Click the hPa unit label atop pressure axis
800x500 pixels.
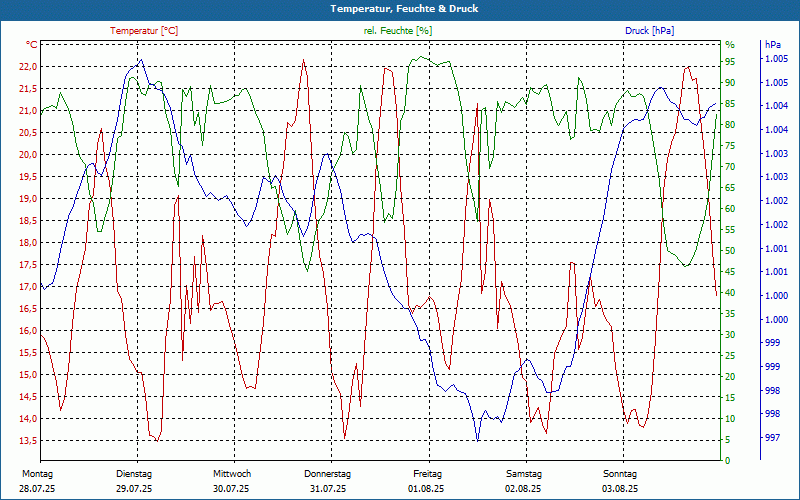[x=773, y=45]
